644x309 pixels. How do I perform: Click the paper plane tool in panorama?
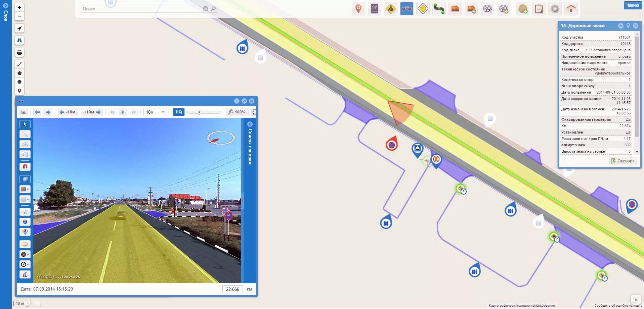point(25,212)
